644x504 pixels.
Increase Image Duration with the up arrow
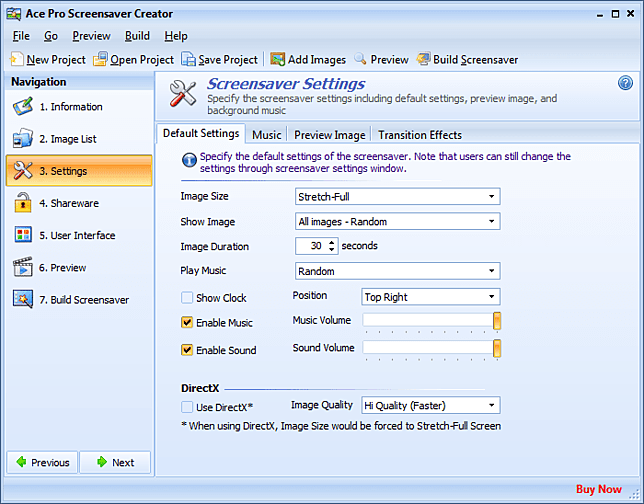coord(332,242)
